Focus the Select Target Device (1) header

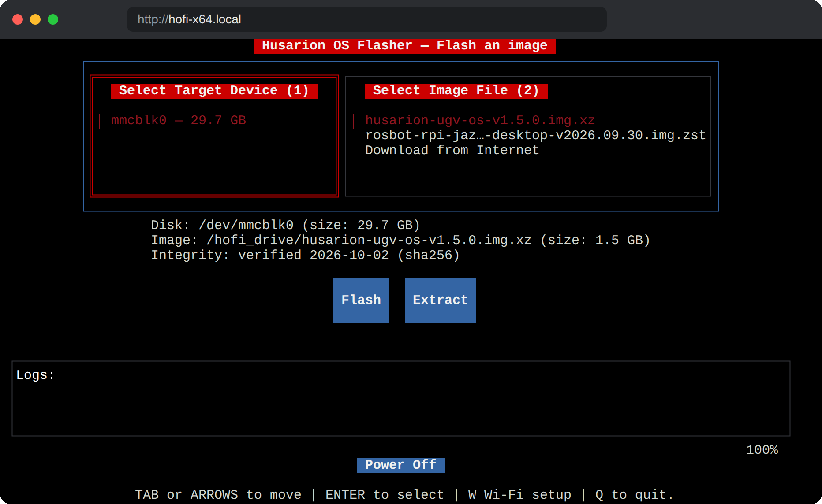tap(214, 91)
